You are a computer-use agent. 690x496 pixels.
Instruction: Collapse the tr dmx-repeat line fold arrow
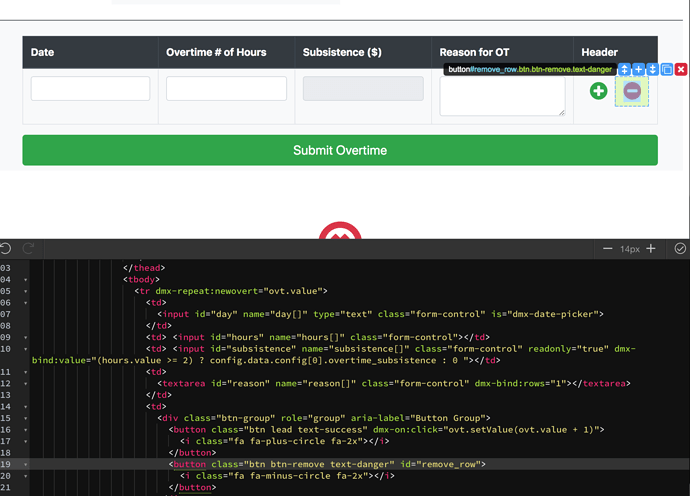click(x=26, y=291)
